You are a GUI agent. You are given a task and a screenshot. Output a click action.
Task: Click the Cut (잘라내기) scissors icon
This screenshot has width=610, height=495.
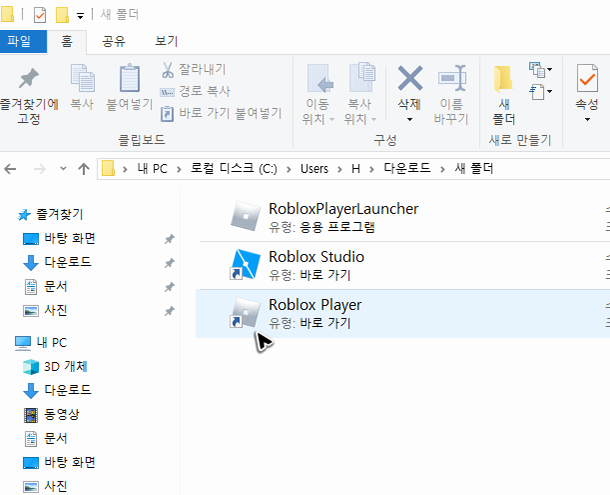167,70
